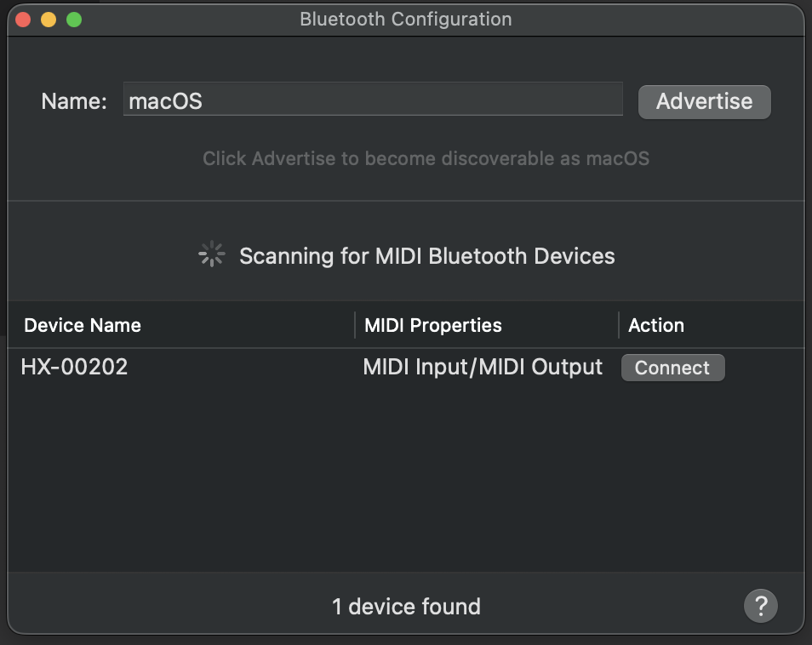Image resolution: width=812 pixels, height=645 pixels.
Task: Click the Scanning for MIDI Bluetooth Devices label
Action: (x=427, y=256)
